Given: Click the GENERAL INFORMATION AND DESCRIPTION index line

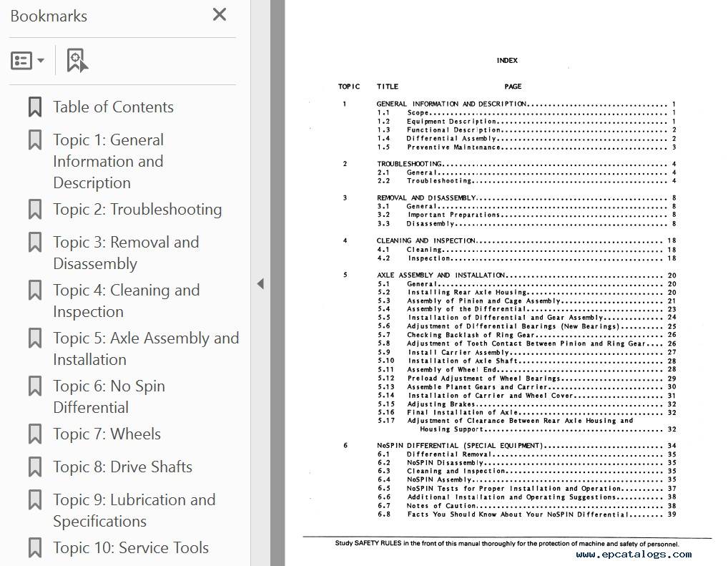Looking at the screenshot, I should point(526,104).
